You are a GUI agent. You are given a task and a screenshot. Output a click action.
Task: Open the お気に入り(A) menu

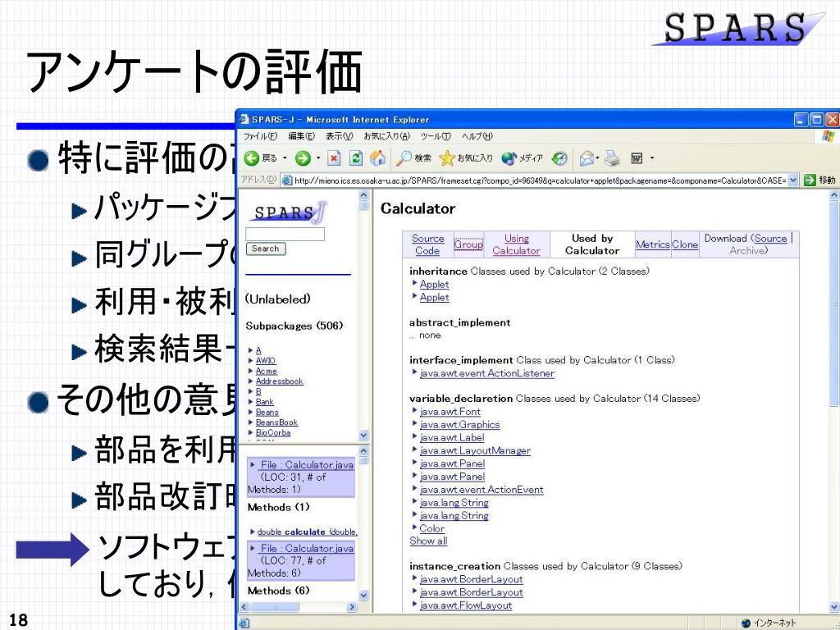pos(387,136)
